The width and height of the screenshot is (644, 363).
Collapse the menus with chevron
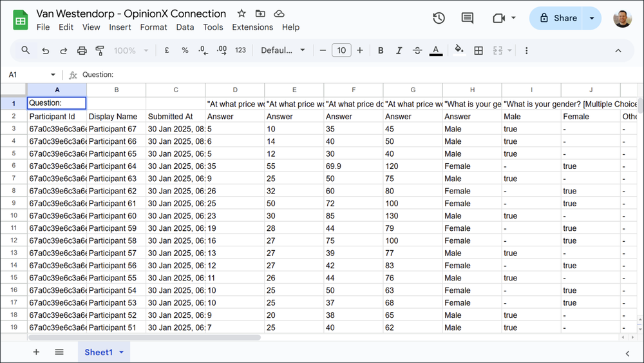[x=618, y=50]
